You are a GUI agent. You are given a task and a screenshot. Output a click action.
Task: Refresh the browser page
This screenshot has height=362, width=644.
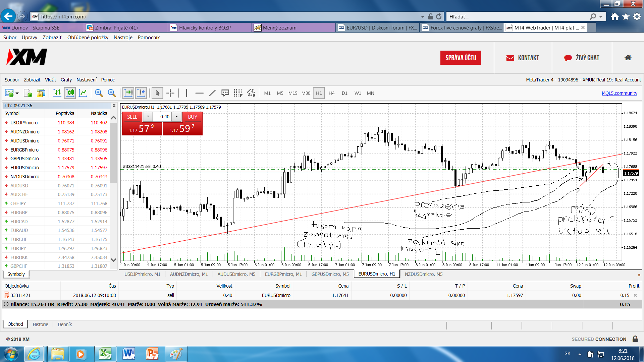click(x=439, y=16)
